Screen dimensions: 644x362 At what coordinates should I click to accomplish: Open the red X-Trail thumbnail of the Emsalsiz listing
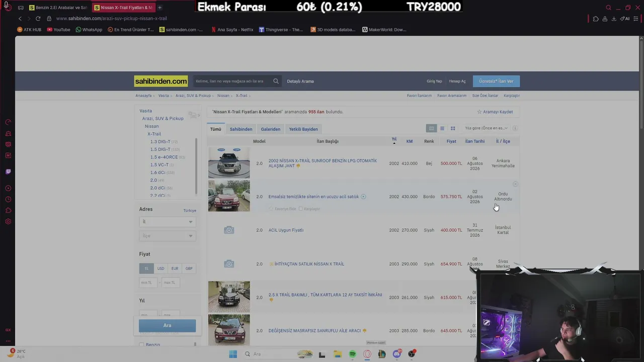point(229,196)
